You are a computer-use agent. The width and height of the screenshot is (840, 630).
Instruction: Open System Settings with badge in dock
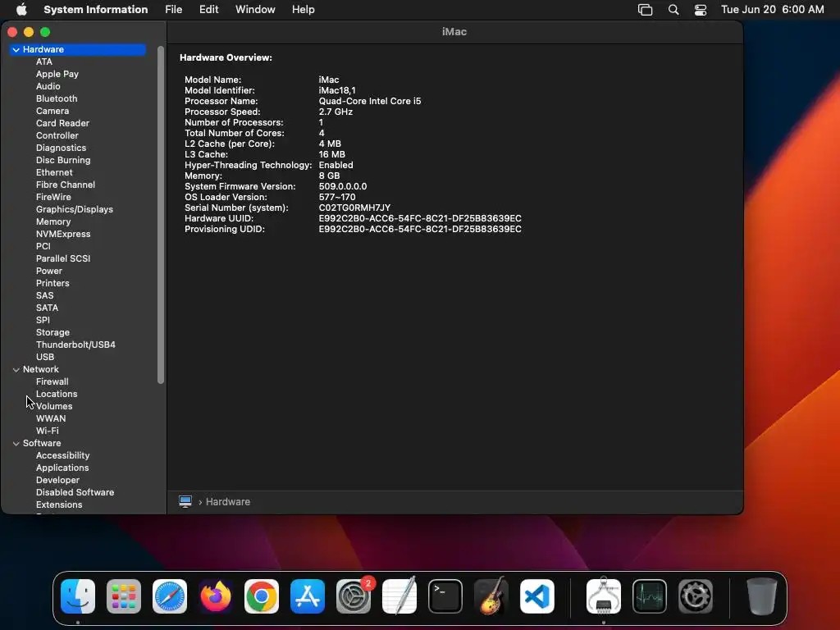coord(354,596)
